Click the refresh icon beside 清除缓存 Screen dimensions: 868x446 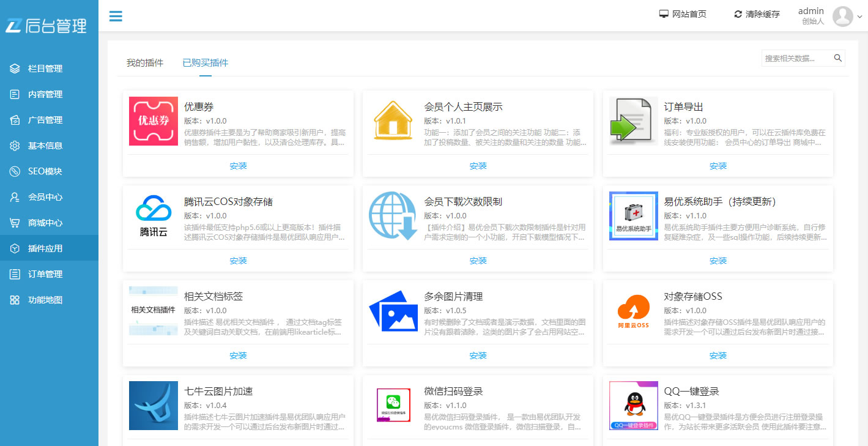point(738,14)
